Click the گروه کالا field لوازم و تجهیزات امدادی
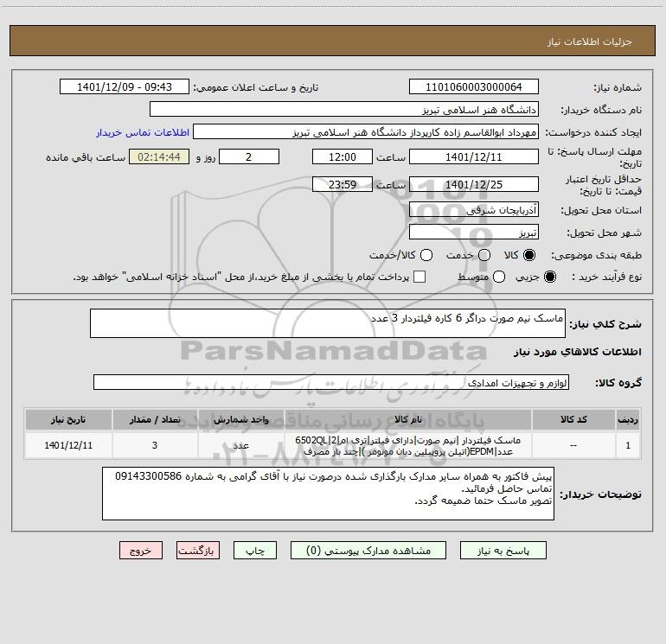This screenshot has width=666, height=644. [331, 382]
